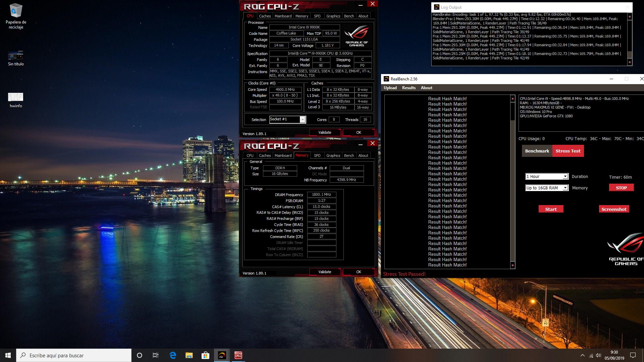Click the taskbar search input field

pos(74,355)
